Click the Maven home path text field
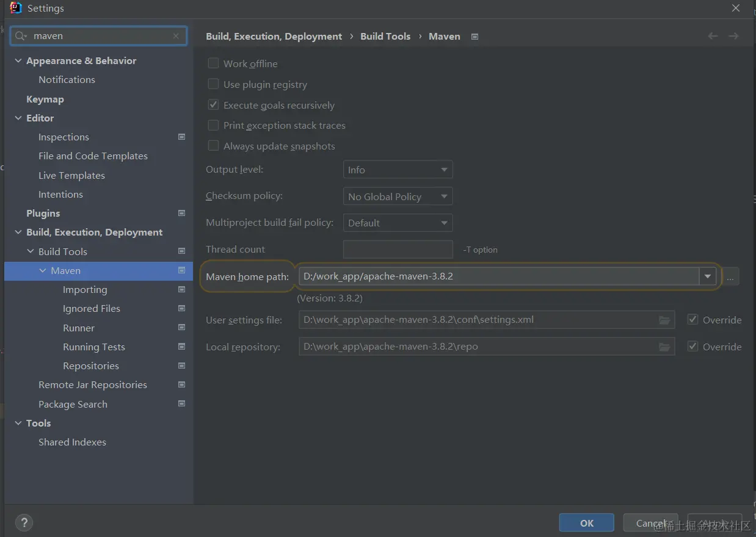756x537 pixels. [499, 276]
